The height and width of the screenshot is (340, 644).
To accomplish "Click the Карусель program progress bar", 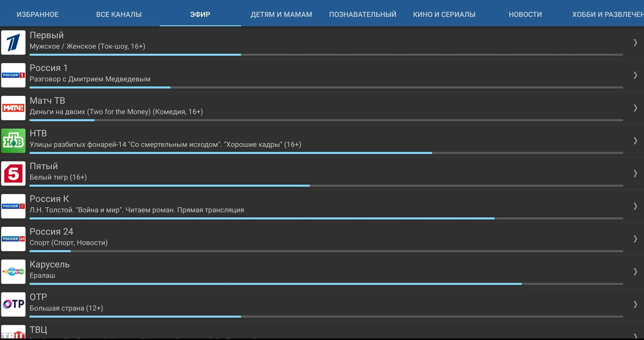I will click(326, 284).
